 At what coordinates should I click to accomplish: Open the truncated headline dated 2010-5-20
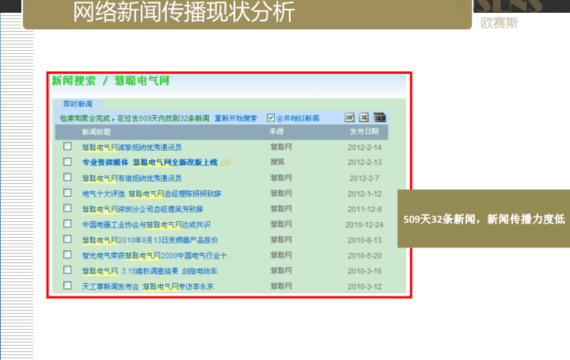point(156,256)
